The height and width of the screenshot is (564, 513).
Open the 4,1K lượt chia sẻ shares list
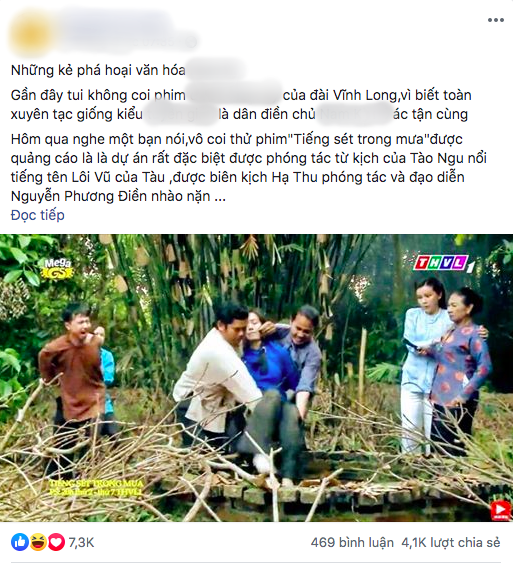coord(451,542)
